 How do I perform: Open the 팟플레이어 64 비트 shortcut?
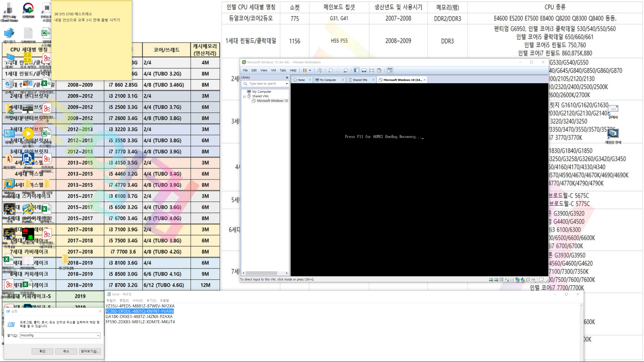pyautogui.click(x=28, y=138)
